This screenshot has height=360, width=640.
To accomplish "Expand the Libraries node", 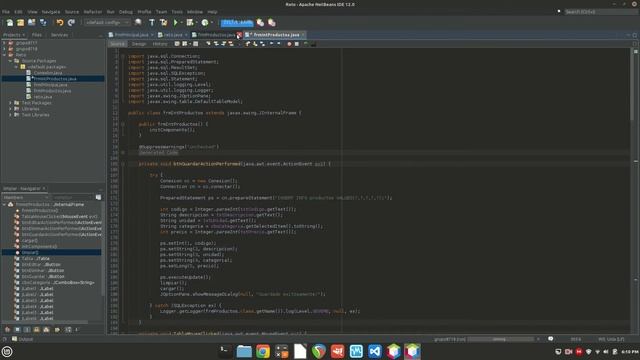I will [x=10, y=109].
